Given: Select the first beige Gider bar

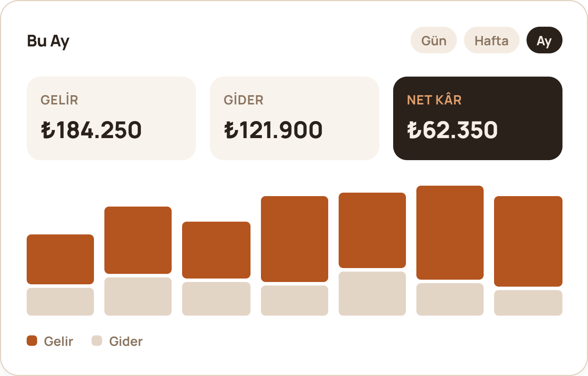Looking at the screenshot, I should (60, 302).
